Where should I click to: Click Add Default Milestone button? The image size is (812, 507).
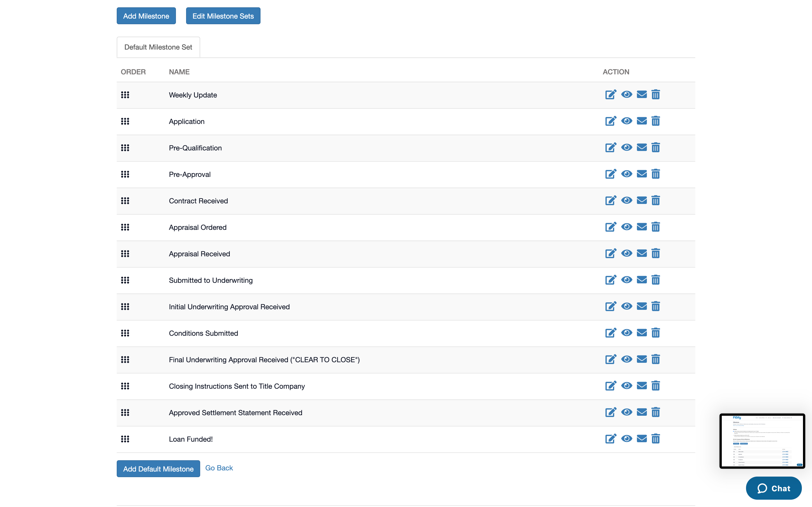point(158,469)
